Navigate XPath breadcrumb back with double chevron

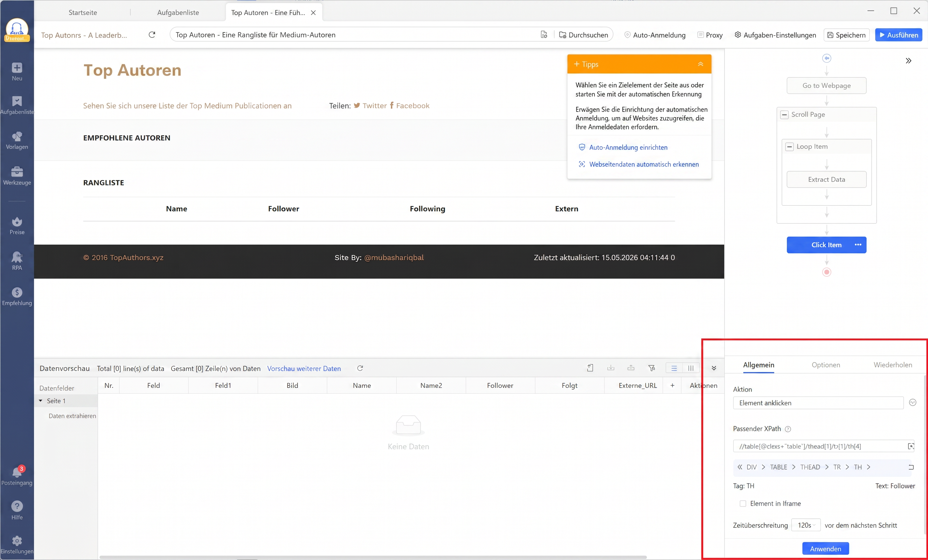click(740, 467)
